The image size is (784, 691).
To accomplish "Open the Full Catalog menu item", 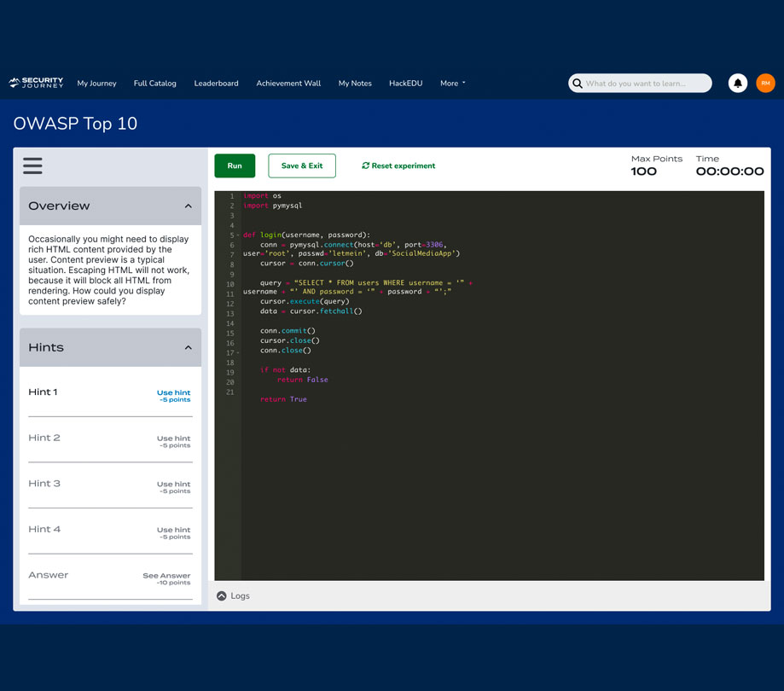I will (155, 84).
